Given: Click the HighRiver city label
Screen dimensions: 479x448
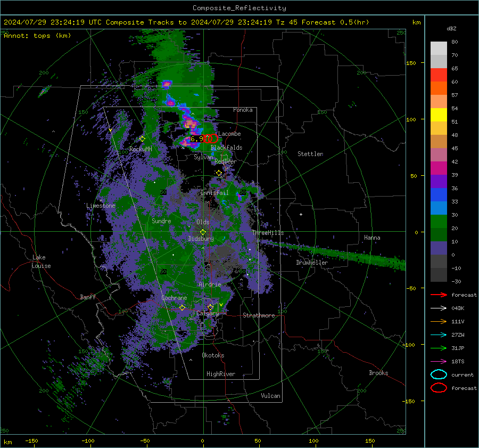Looking at the screenshot, I should tap(221, 374).
